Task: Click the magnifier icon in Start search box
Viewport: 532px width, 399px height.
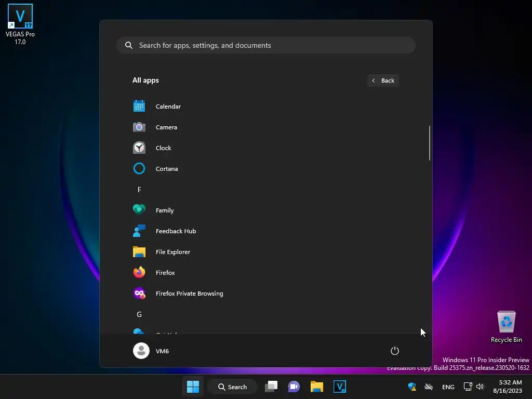Action: (129, 45)
